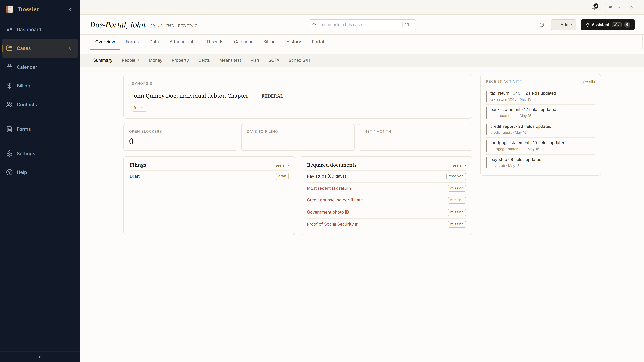The height and width of the screenshot is (362, 644).
Task: Open Government photo ID item
Action: pos(386,212)
